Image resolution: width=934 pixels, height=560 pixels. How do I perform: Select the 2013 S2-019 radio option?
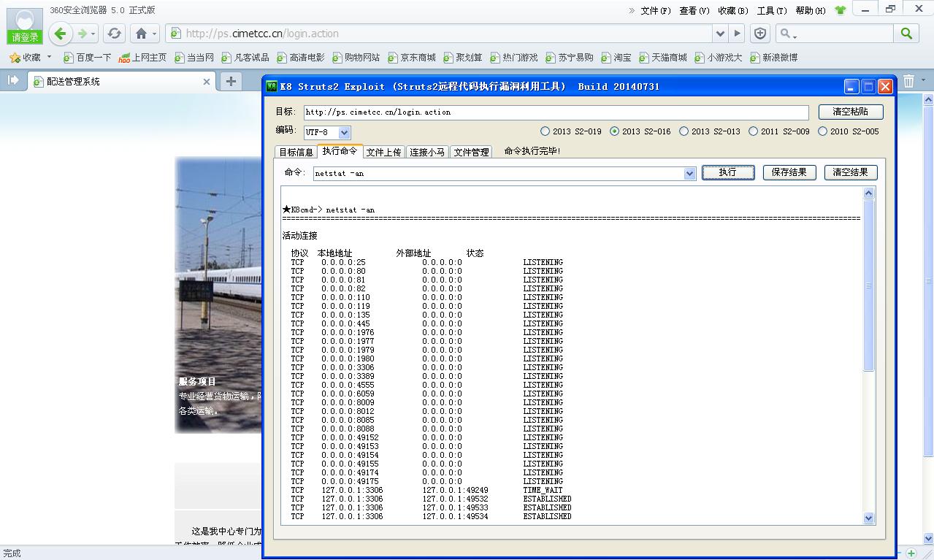[545, 131]
